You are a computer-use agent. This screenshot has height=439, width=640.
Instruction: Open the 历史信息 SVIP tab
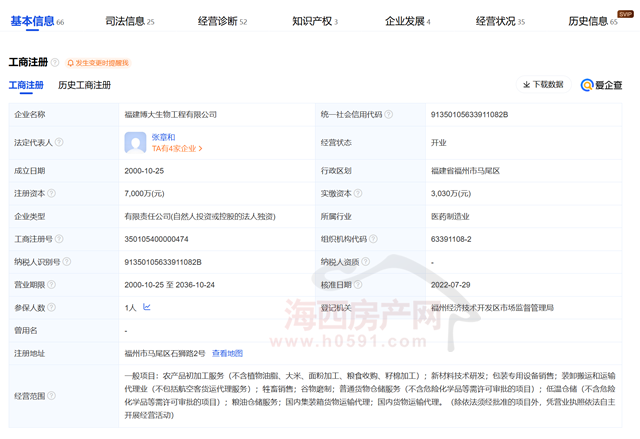[x=593, y=21]
